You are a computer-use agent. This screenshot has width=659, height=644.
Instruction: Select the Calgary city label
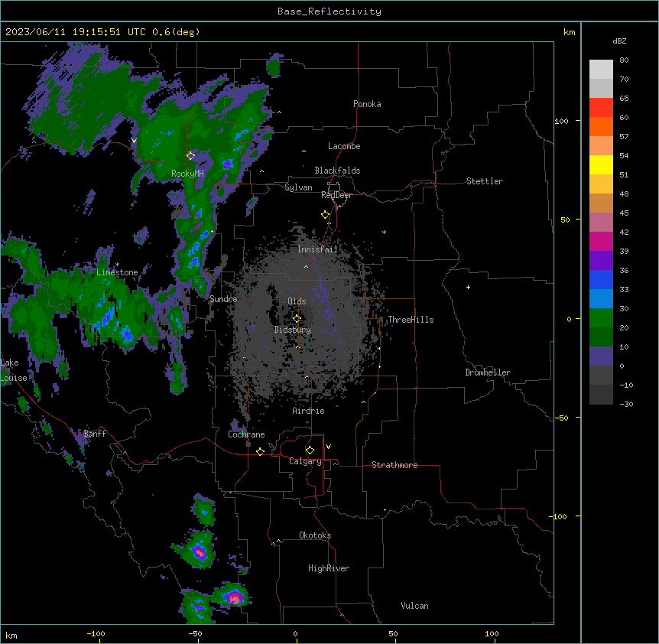pyautogui.click(x=305, y=461)
